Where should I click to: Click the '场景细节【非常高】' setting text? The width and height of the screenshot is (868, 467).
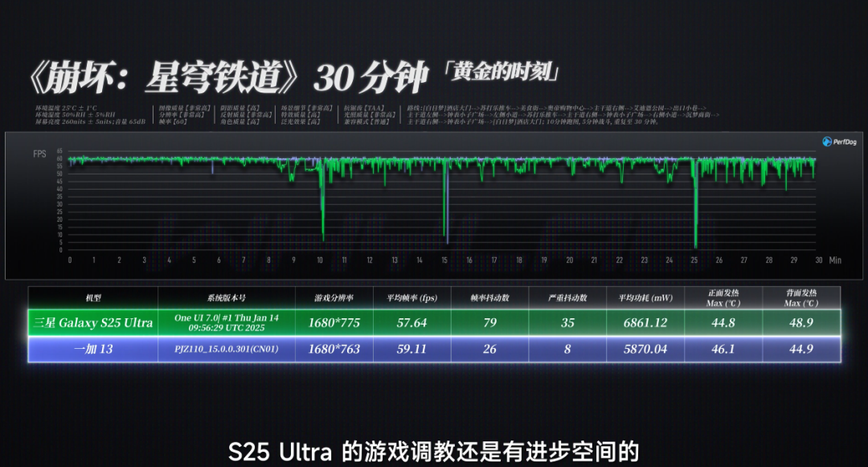pos(307,108)
